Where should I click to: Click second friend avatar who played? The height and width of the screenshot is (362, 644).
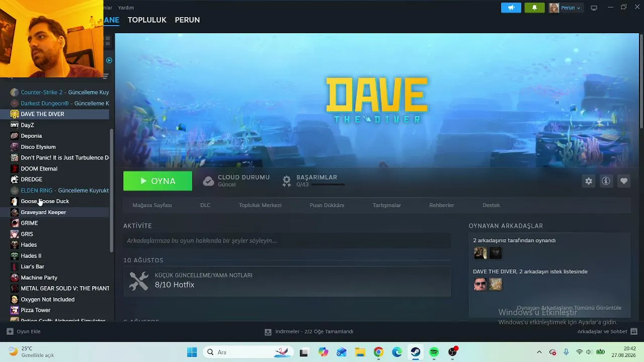click(x=496, y=253)
